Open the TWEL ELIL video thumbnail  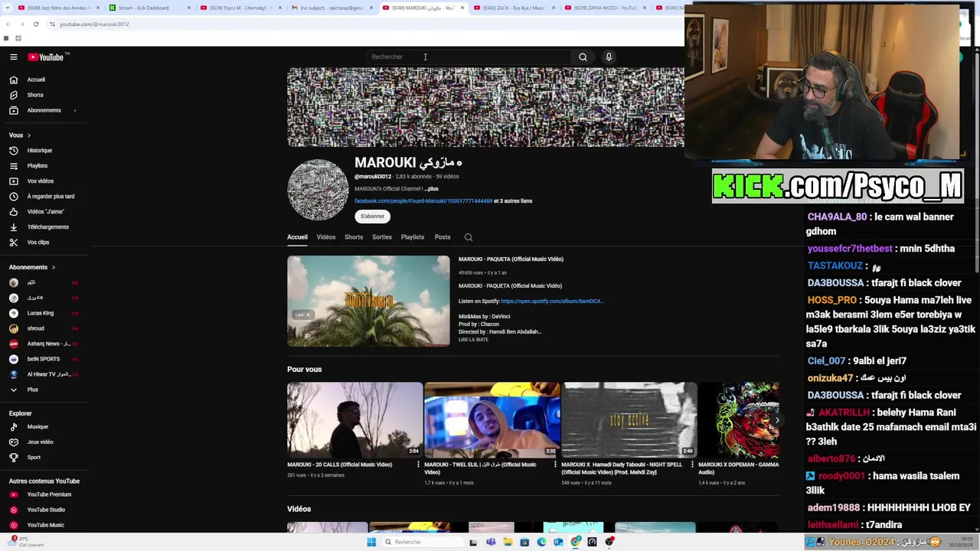click(492, 420)
